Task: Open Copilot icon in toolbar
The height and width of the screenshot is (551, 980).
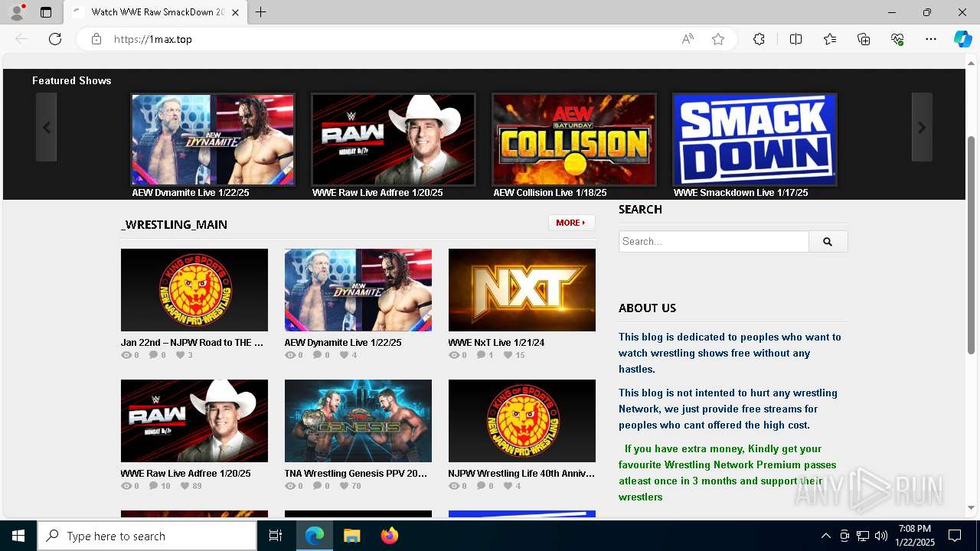Action: [x=962, y=39]
